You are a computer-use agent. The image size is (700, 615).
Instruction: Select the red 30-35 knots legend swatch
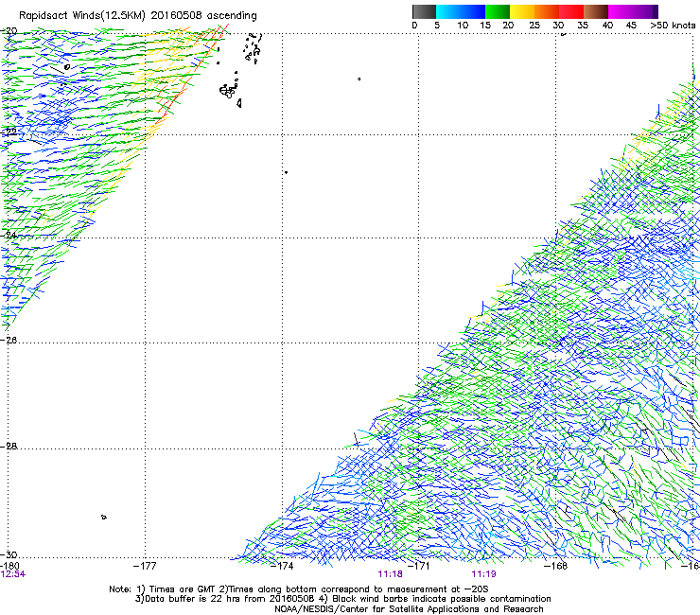tap(571, 11)
